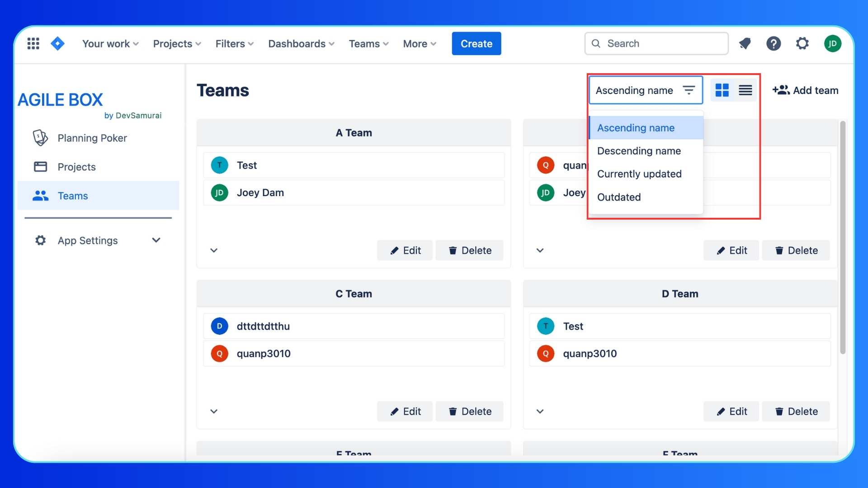
Task: Click the Teams people icon in the sidebar
Action: (x=40, y=196)
